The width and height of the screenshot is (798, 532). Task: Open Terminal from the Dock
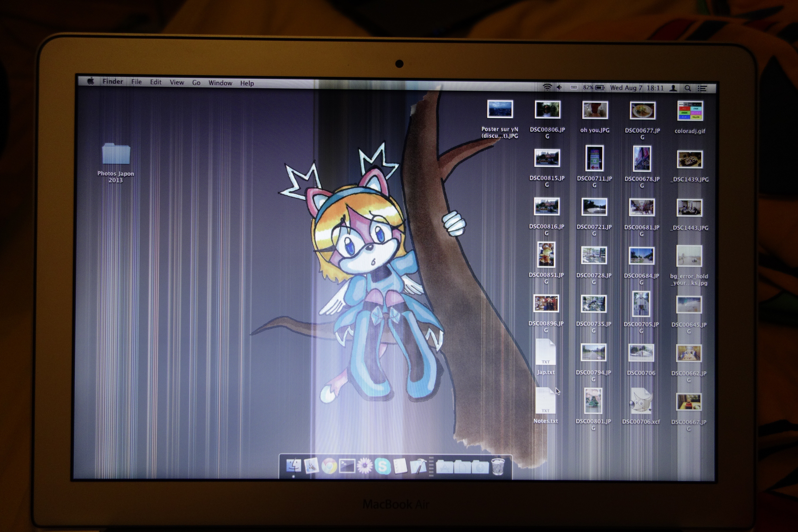347,466
